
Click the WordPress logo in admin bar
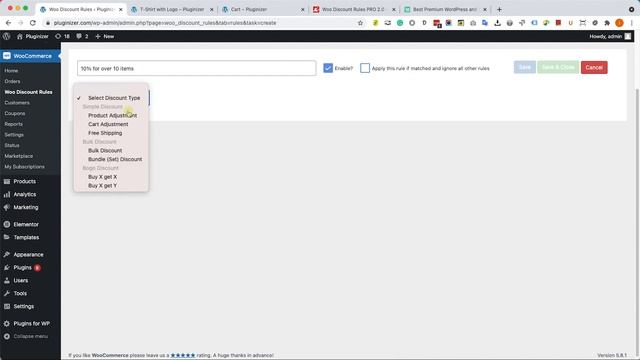7,36
